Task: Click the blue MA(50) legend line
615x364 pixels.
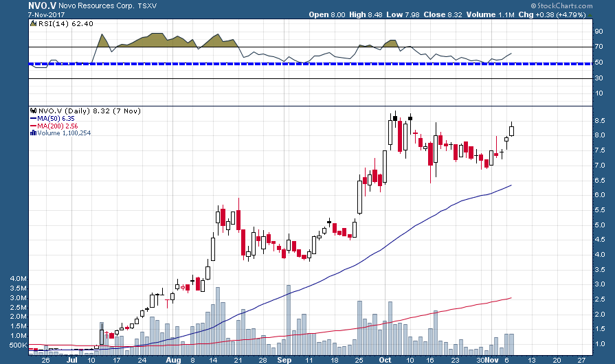Action: pyautogui.click(x=34, y=118)
